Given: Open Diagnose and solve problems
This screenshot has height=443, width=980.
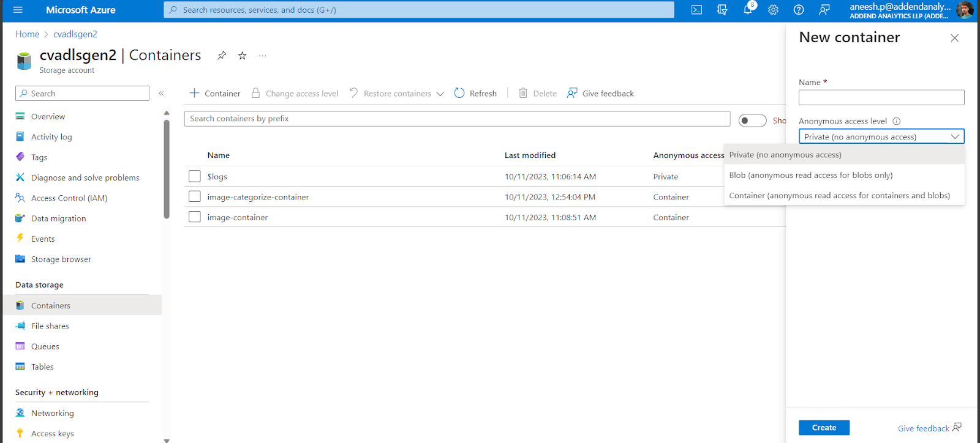Looking at the screenshot, I should pos(85,178).
